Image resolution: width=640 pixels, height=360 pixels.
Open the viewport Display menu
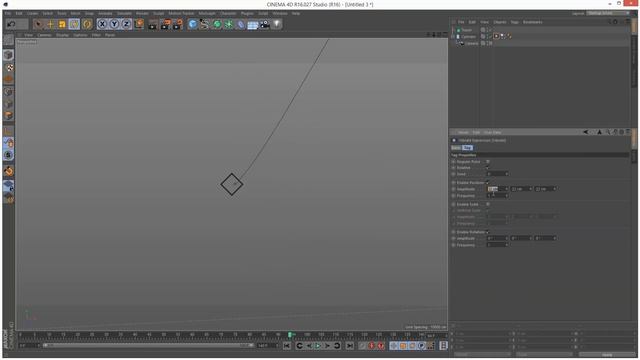click(62, 35)
